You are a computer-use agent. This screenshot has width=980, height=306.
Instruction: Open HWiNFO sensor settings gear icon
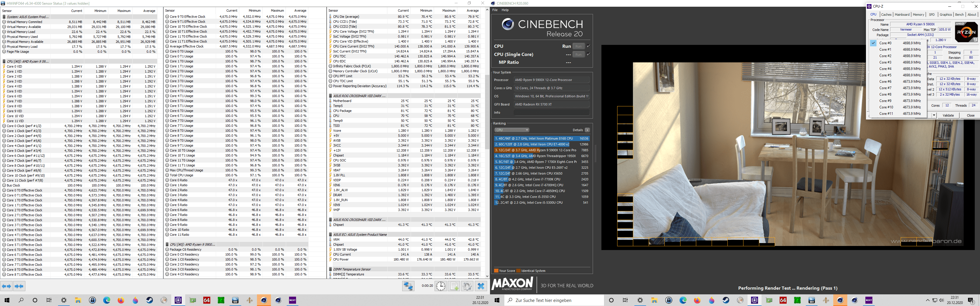click(467, 286)
